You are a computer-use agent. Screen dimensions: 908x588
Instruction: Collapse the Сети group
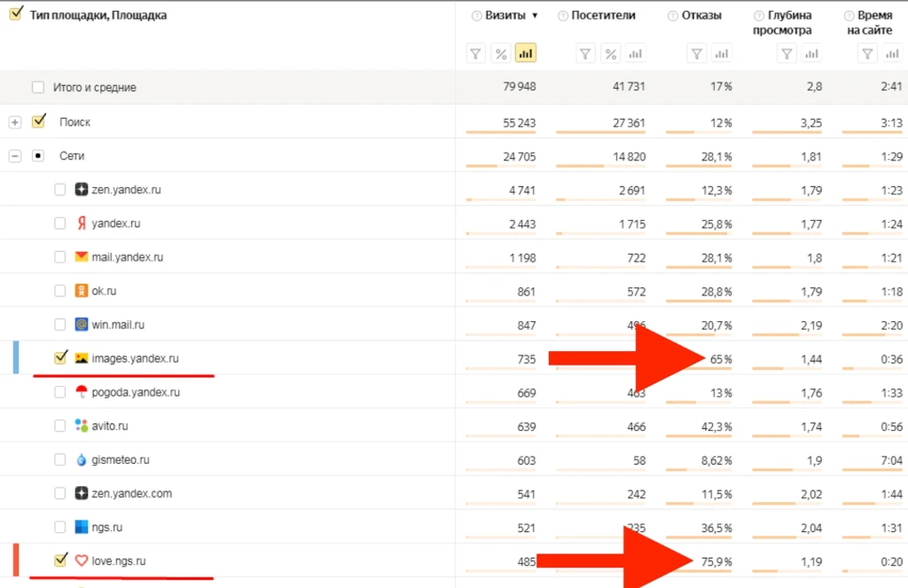(x=15, y=156)
